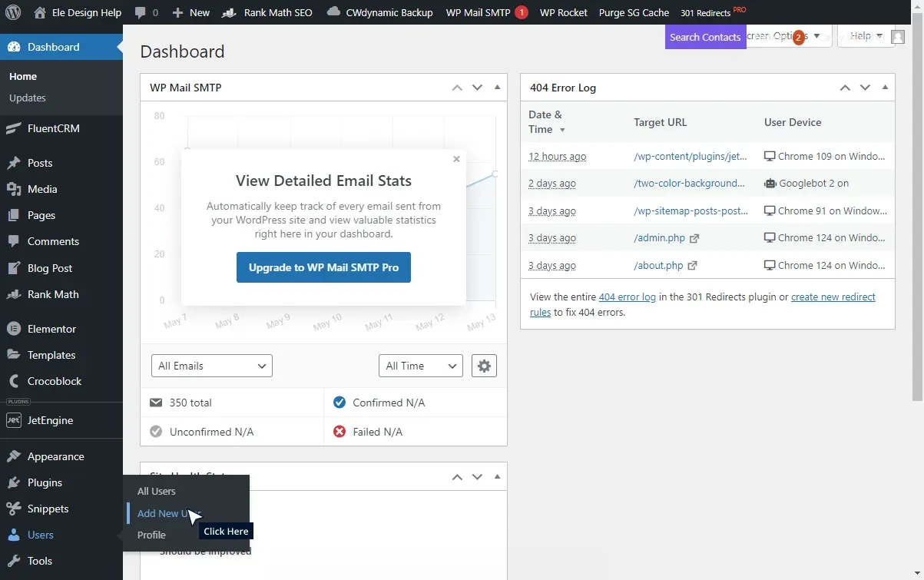
Task: Click the Upgrade to WP Mail SMTP Pro button
Action: coord(323,267)
